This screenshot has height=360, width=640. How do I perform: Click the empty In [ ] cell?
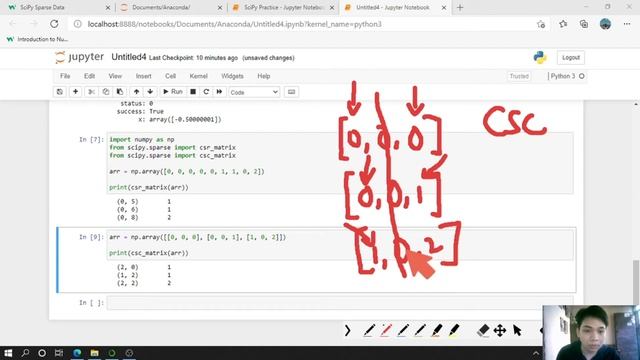pos(340,302)
